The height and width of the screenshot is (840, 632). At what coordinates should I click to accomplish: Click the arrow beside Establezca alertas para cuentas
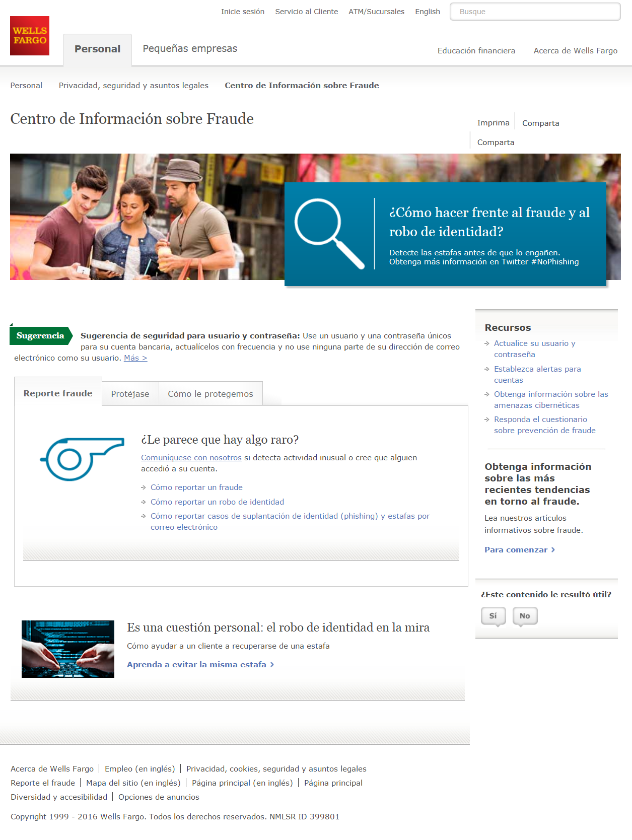(x=487, y=369)
